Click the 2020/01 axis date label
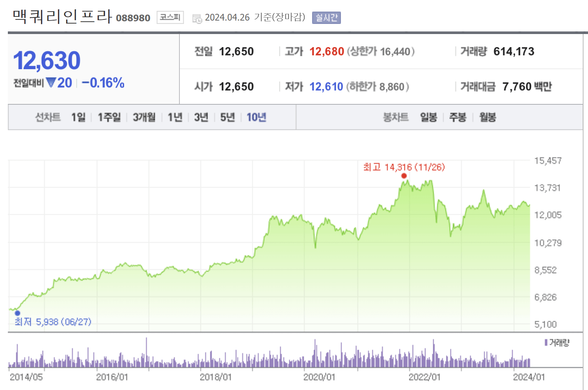Screen dimensions: 588x390 tap(319, 377)
